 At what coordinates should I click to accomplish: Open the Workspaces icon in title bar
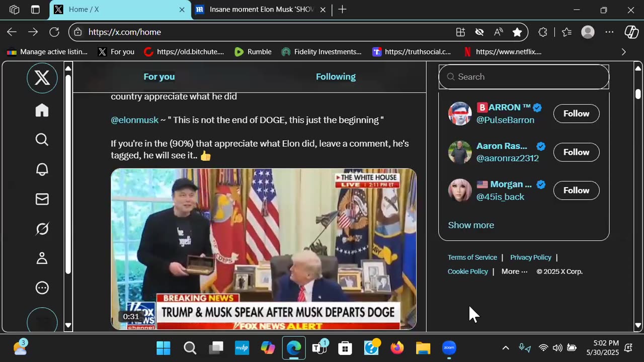[14, 10]
